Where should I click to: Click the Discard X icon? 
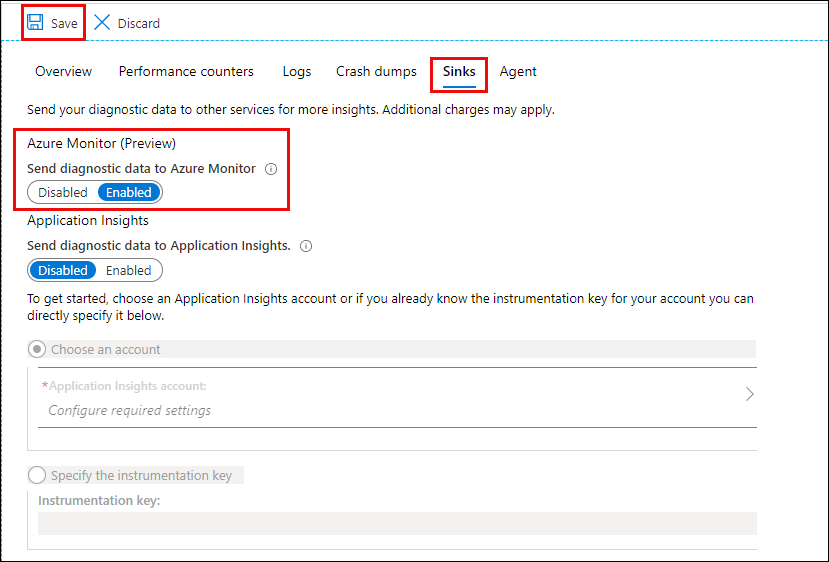click(102, 22)
